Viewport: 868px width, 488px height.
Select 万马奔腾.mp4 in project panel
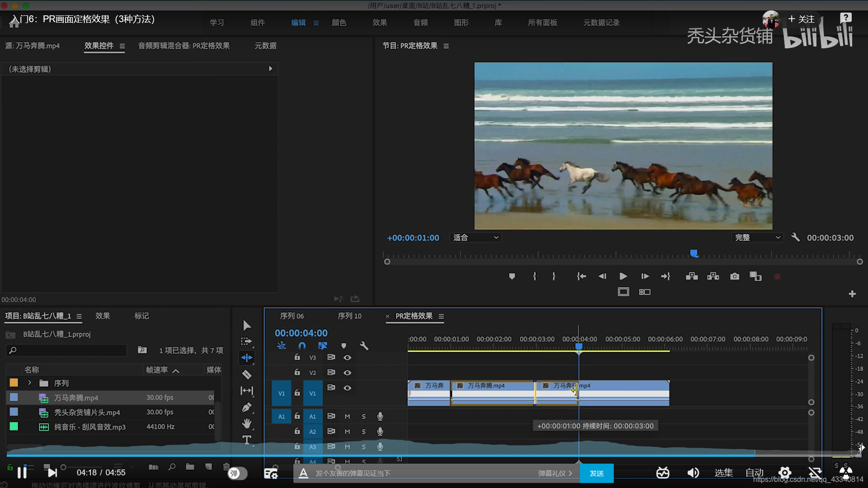76,398
